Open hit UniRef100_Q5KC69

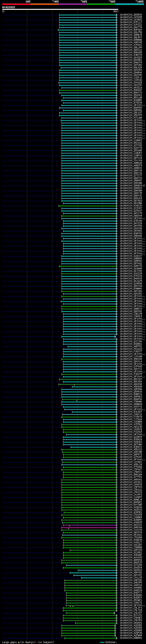click(x=131, y=359)
